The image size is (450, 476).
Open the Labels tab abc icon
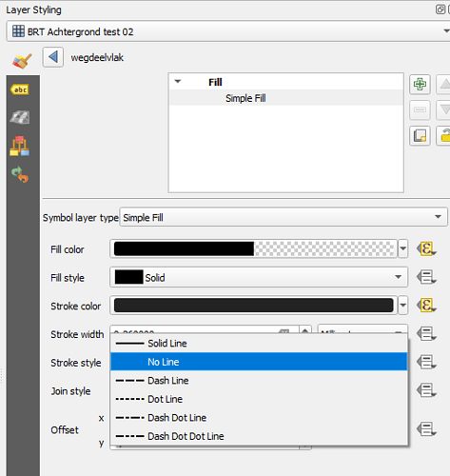(20, 89)
